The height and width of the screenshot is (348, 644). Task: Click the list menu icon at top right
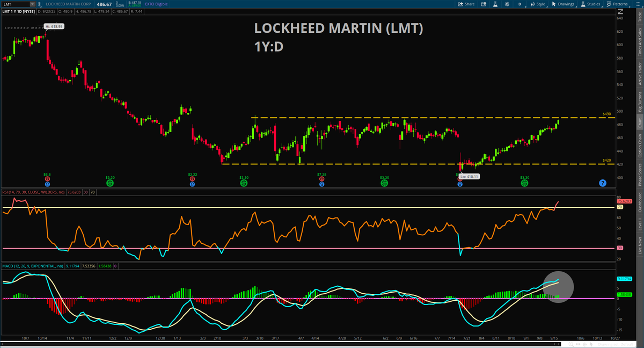coord(638,4)
